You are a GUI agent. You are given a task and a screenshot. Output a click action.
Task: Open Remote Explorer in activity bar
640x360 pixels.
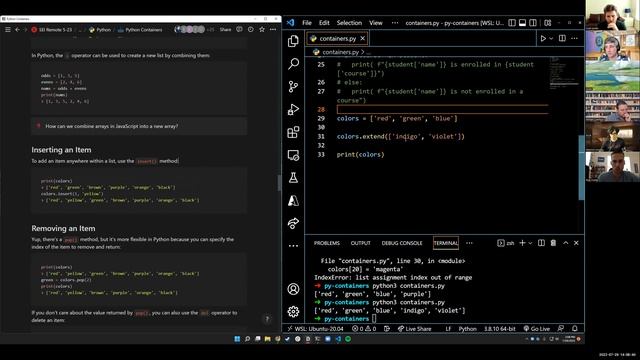click(293, 155)
